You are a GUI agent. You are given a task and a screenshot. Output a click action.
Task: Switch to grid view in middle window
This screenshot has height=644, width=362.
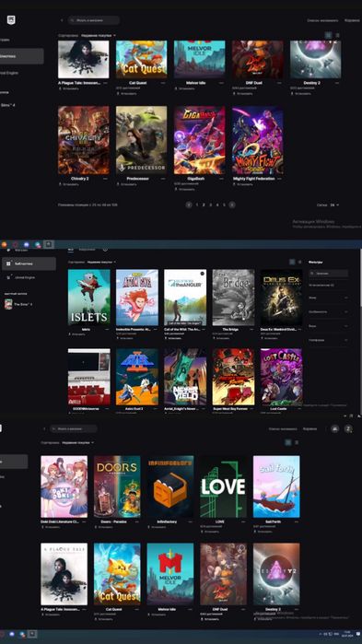(x=292, y=262)
